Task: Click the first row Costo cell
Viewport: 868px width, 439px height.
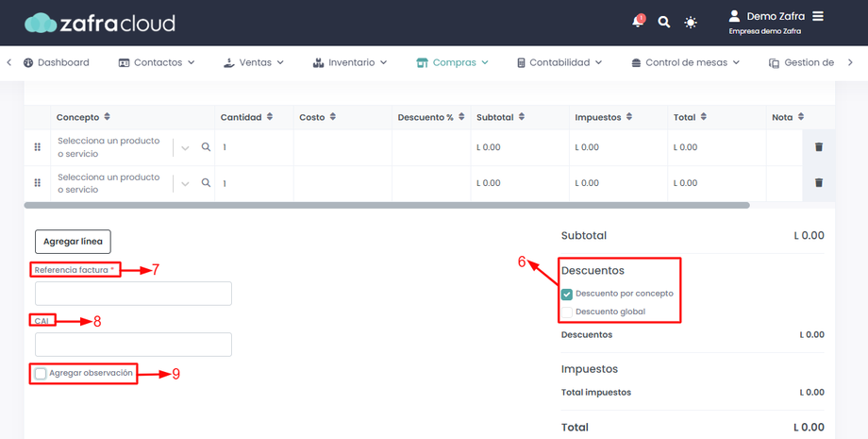Action: [342, 147]
